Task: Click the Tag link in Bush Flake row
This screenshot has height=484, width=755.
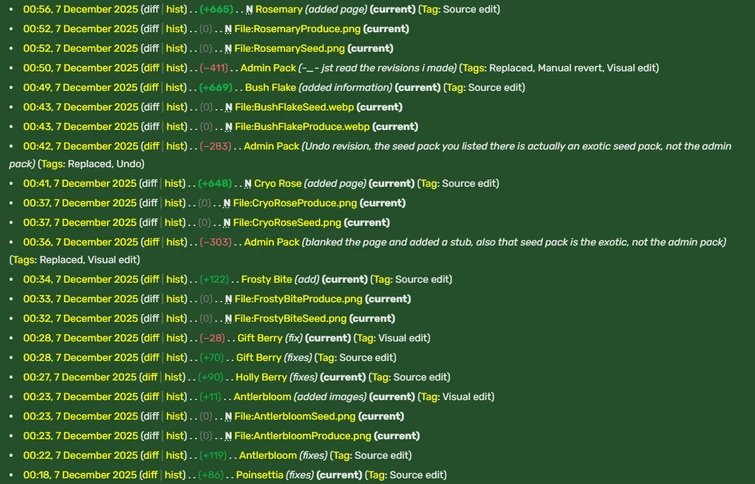Action: click(455, 88)
